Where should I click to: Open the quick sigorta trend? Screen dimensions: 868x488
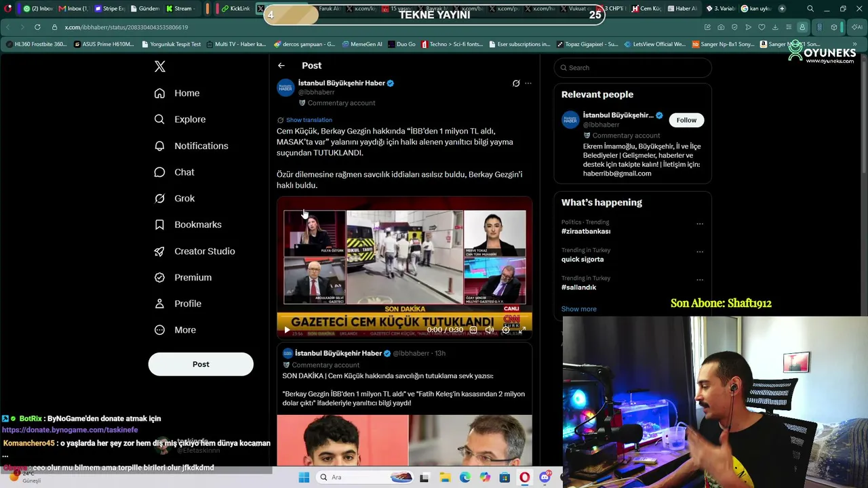click(x=583, y=260)
